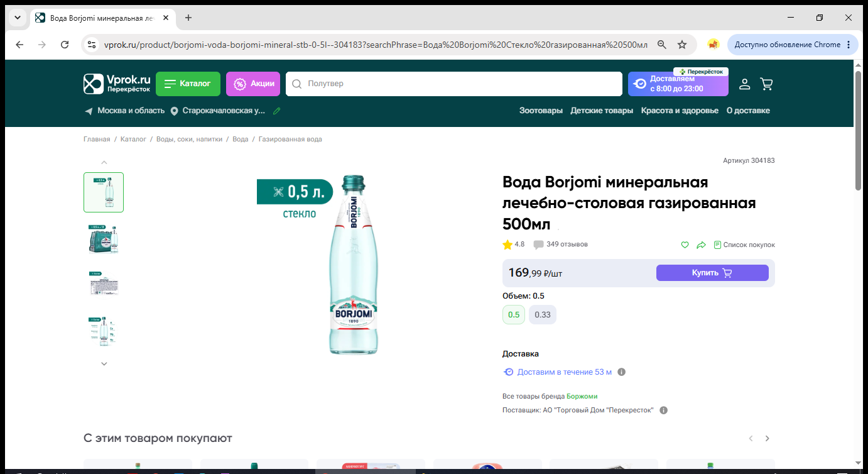Open the Боржоми brand link
This screenshot has height=474, width=868.
click(x=582, y=397)
